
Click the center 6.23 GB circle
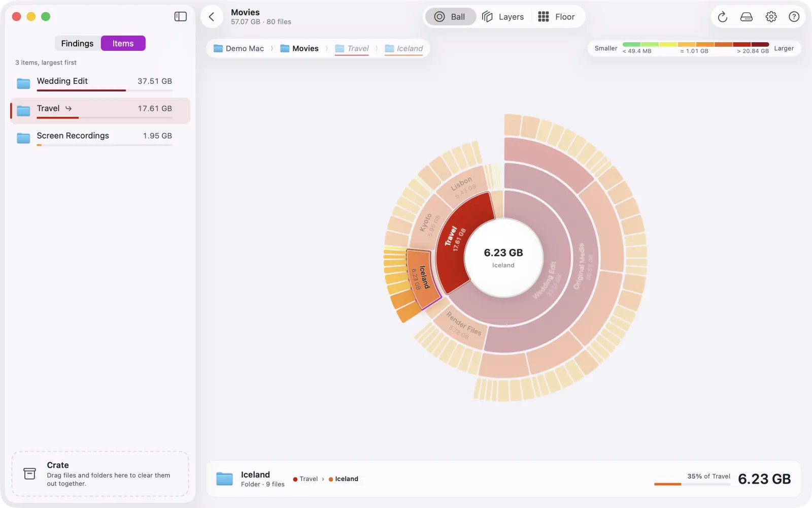[x=503, y=258]
